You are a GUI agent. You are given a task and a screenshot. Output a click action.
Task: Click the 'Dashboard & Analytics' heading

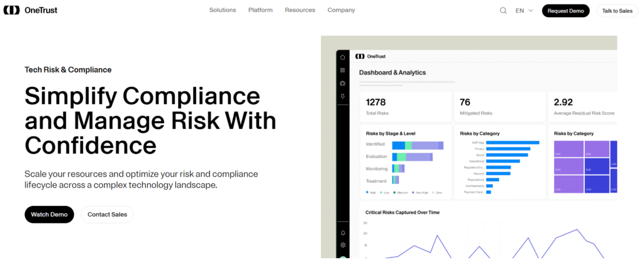tap(392, 72)
